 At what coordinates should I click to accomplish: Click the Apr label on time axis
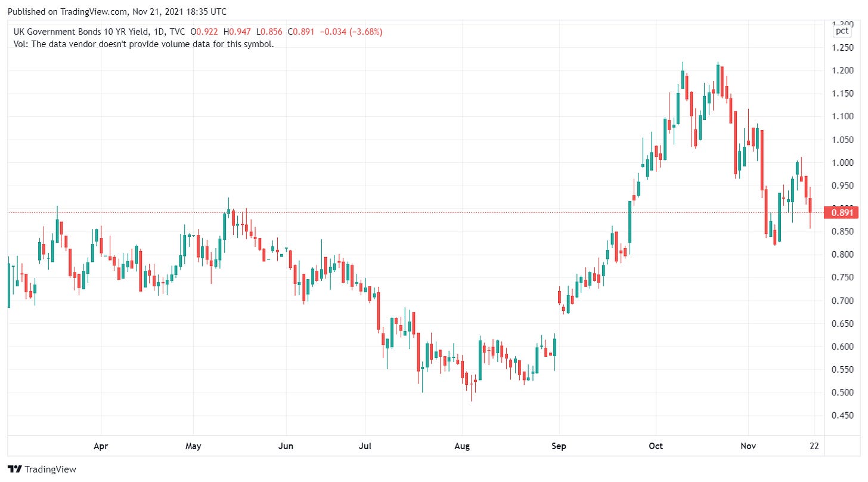pos(101,446)
